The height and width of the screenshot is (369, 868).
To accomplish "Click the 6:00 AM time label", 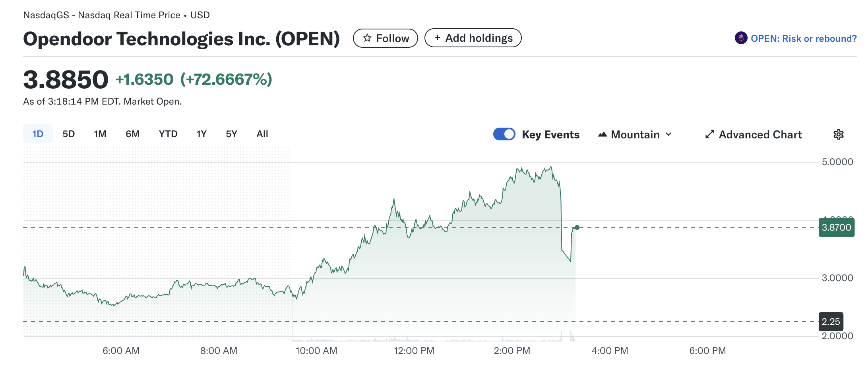I will pos(121,351).
